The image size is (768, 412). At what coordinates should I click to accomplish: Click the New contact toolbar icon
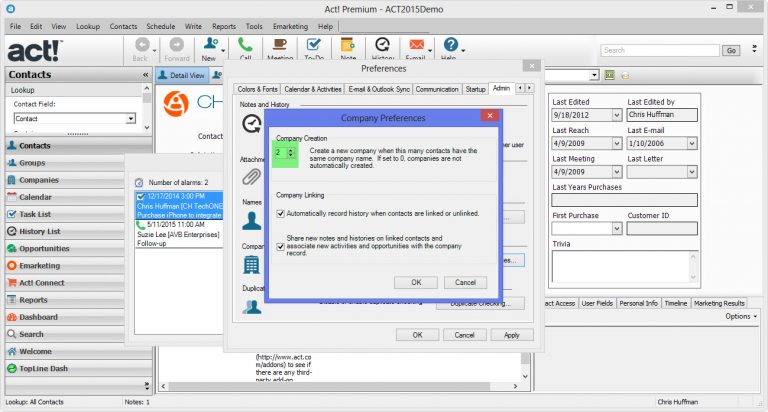coord(211,44)
